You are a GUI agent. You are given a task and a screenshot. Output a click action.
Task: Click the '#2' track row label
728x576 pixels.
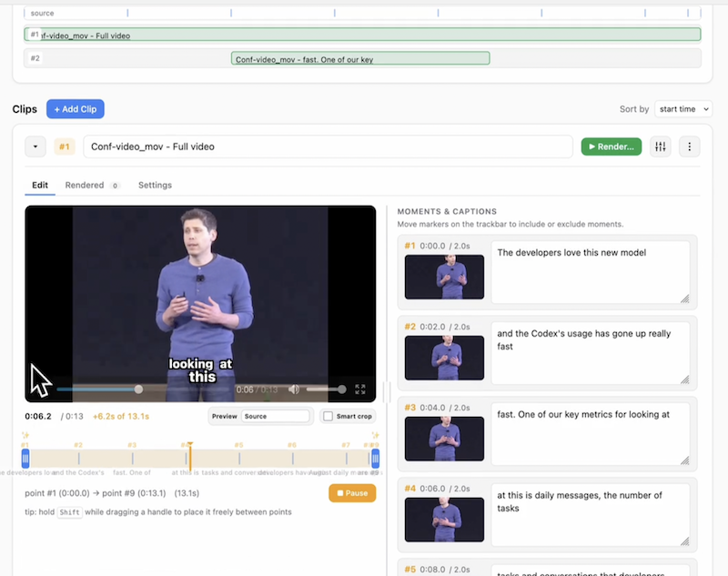click(35, 58)
